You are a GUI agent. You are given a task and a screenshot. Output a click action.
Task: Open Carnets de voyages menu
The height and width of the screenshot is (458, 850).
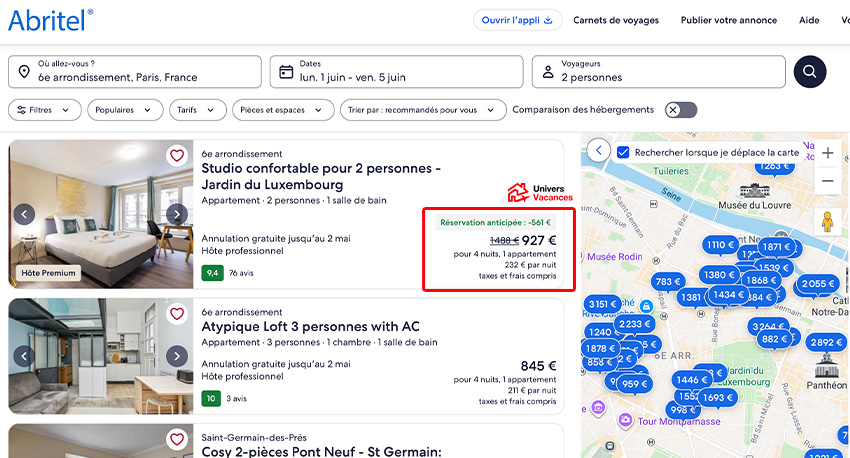pos(616,20)
